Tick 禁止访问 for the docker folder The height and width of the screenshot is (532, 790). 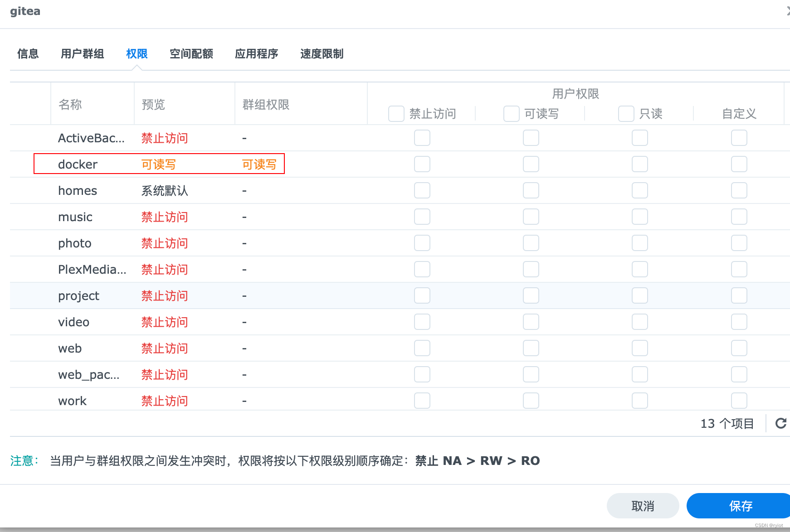click(422, 164)
